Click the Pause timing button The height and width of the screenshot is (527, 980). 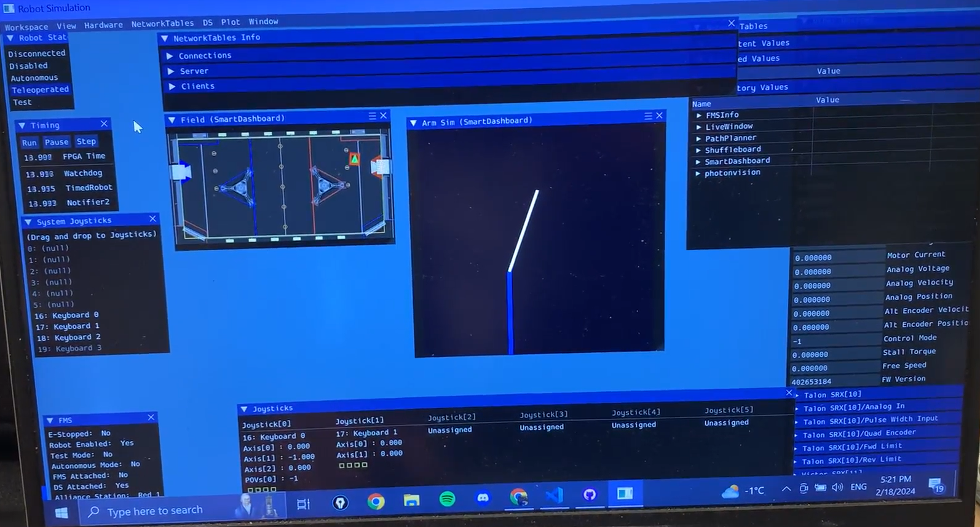(57, 141)
